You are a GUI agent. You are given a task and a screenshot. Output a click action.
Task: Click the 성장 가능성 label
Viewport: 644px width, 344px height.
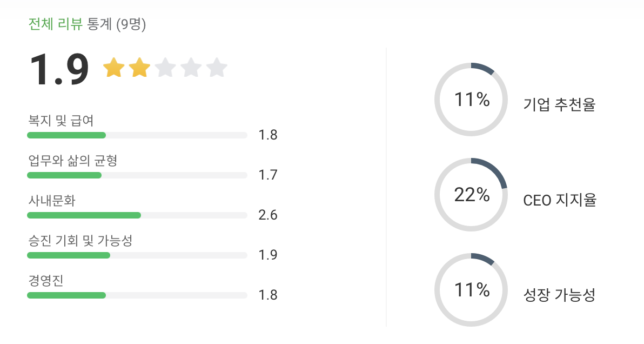559,295
